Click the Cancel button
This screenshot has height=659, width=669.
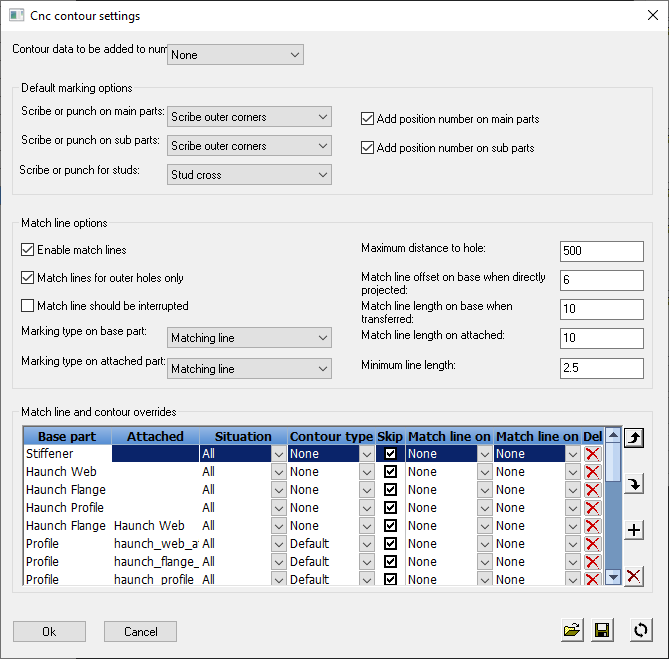click(140, 631)
